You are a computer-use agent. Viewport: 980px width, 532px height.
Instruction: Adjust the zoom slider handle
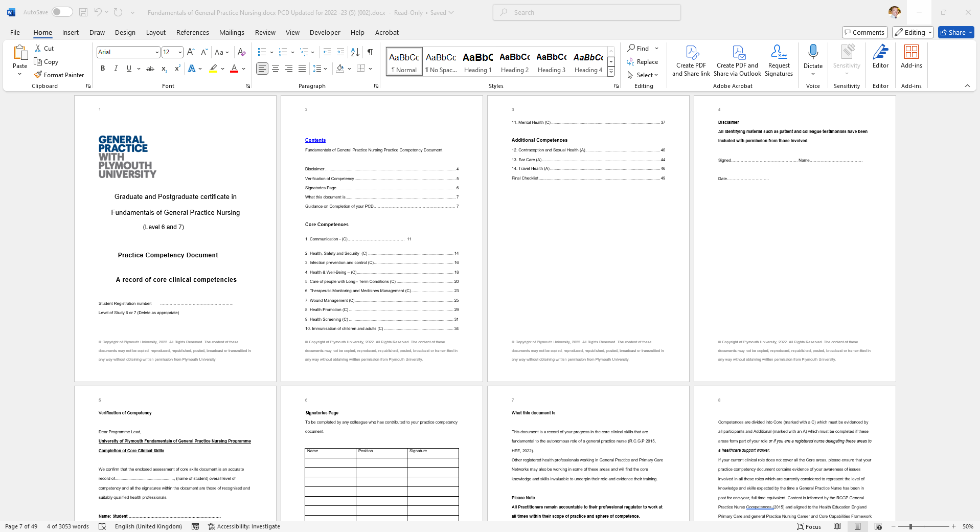(910, 526)
